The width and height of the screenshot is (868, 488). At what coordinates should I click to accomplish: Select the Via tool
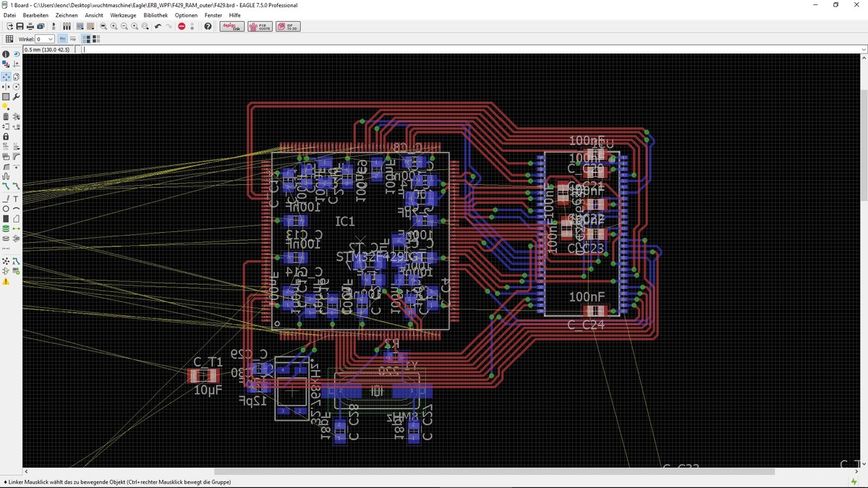[x=6, y=228]
